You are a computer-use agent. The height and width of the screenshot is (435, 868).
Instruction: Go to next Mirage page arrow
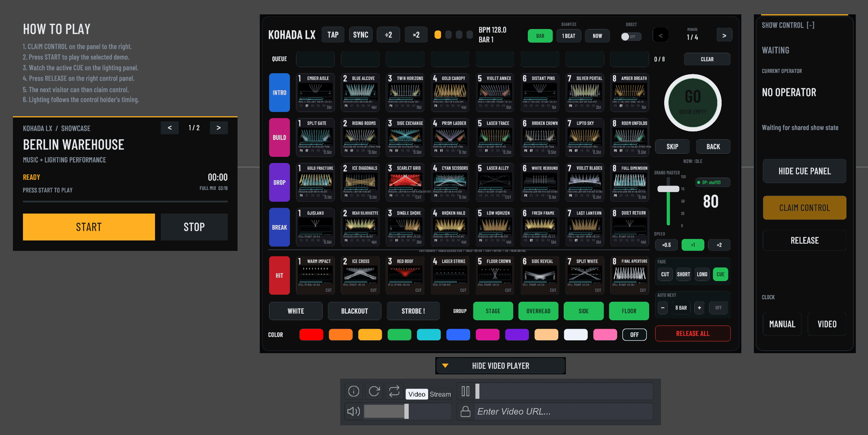coord(724,35)
